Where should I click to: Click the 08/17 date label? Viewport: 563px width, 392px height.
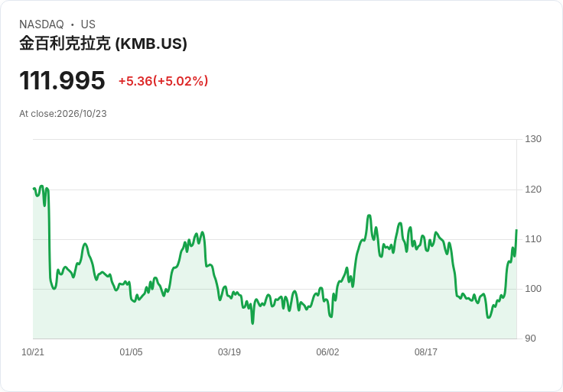click(x=426, y=352)
